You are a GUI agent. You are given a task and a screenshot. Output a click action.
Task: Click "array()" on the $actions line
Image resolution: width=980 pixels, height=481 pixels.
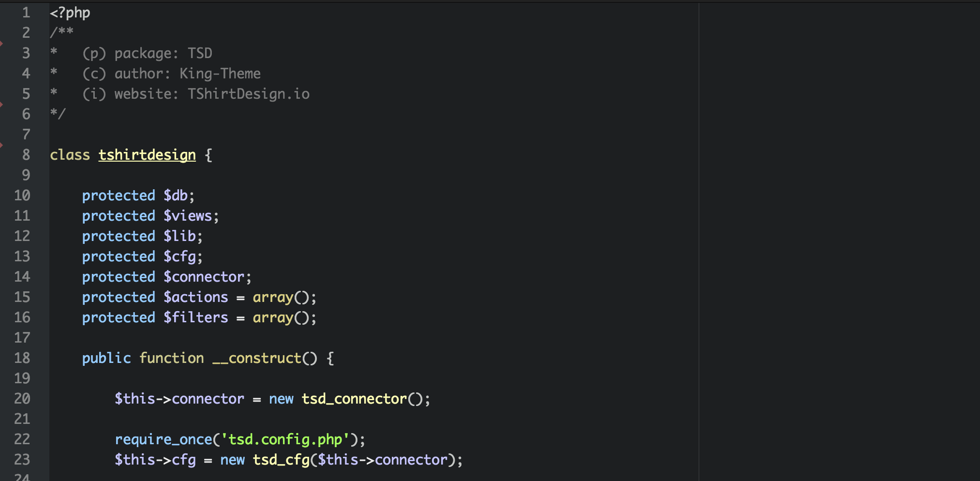click(281, 297)
